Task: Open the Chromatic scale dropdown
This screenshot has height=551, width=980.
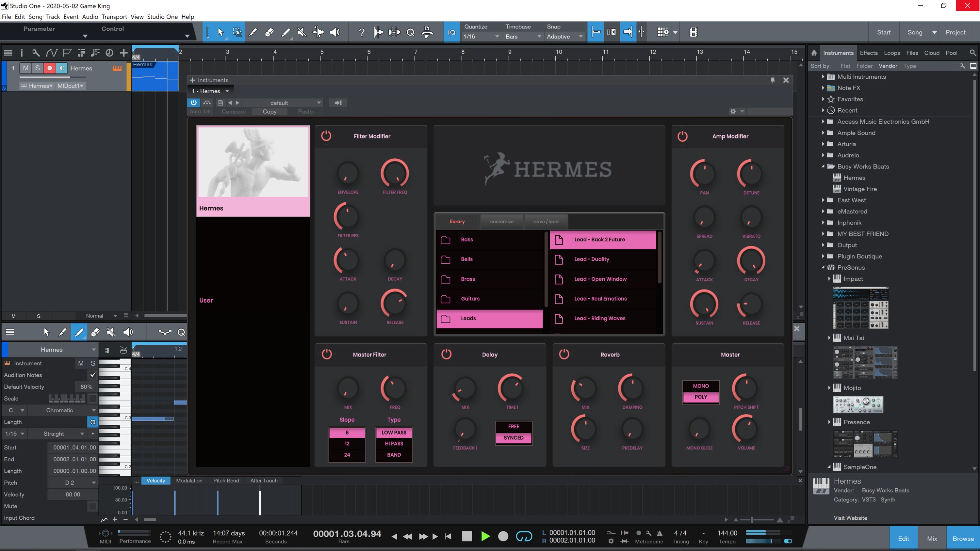Action: click(x=63, y=410)
